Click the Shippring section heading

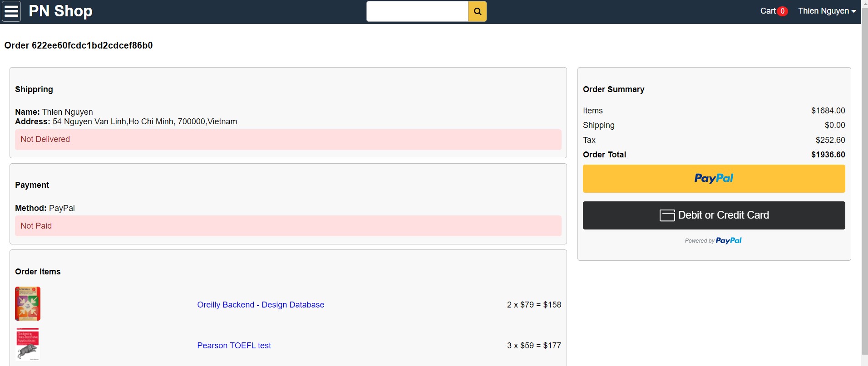[x=34, y=89]
